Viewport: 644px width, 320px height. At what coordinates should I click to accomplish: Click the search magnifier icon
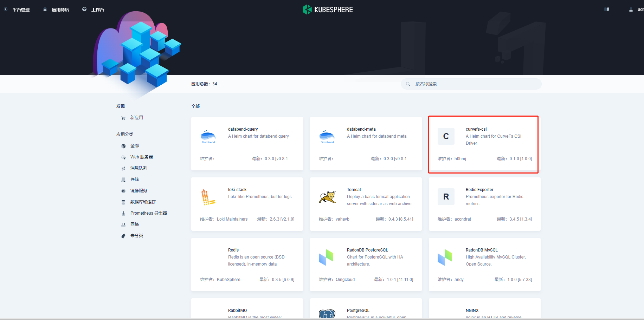(408, 84)
